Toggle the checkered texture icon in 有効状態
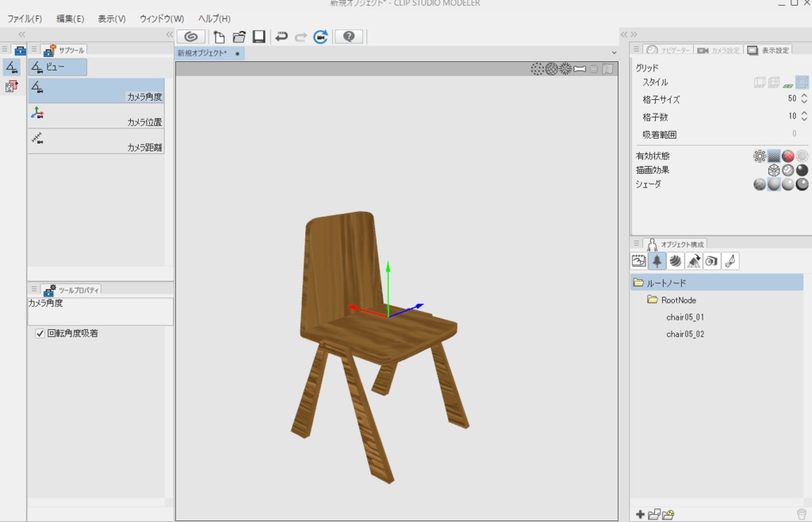Viewport: 812px width, 522px height. 774,155
